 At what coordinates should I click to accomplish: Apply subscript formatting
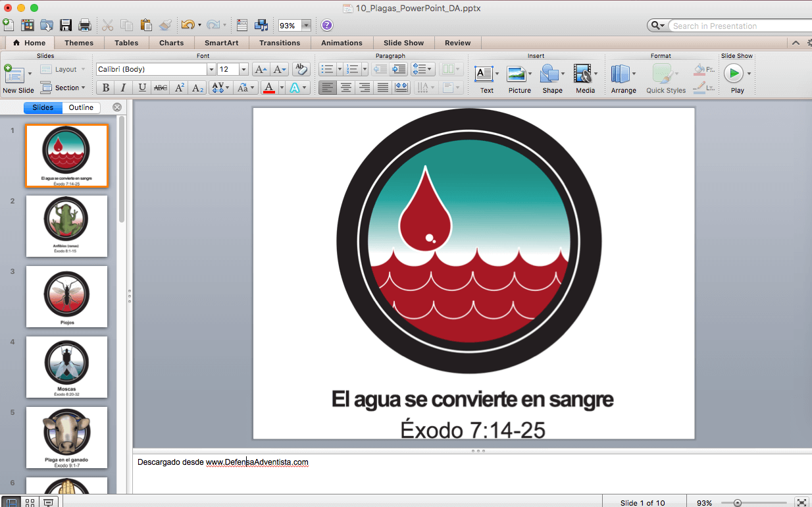pyautogui.click(x=198, y=88)
